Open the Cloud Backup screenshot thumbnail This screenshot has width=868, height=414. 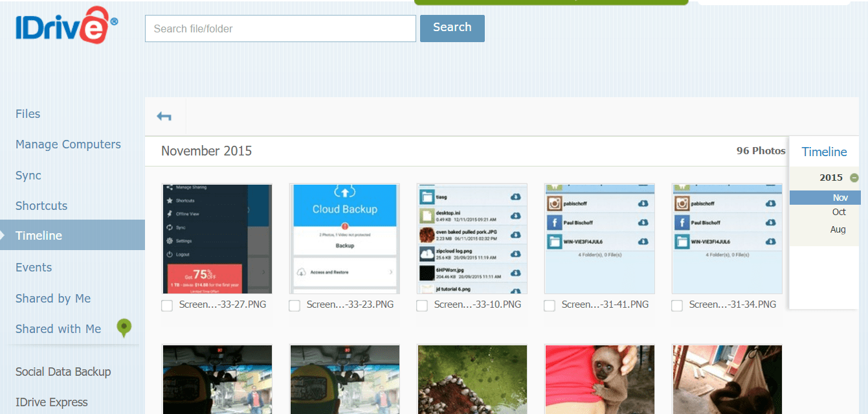(x=344, y=238)
